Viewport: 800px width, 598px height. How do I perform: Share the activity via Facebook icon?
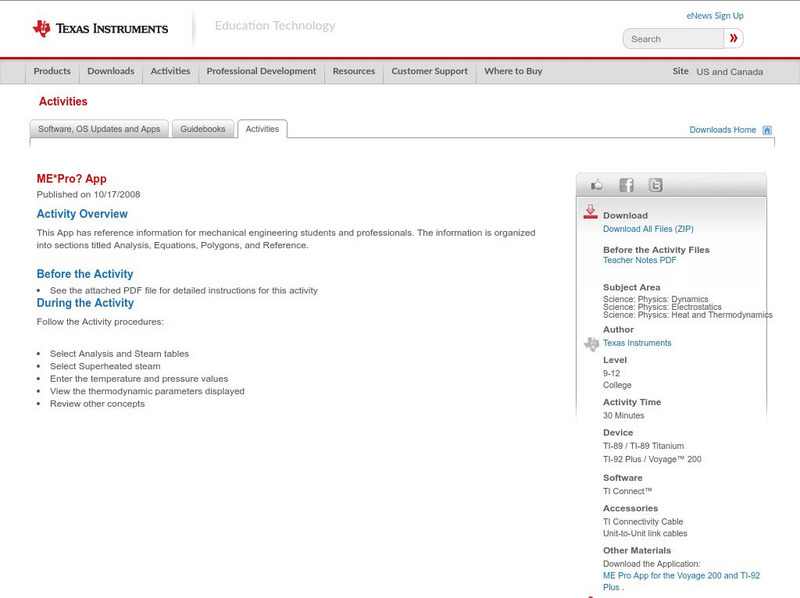click(x=626, y=185)
